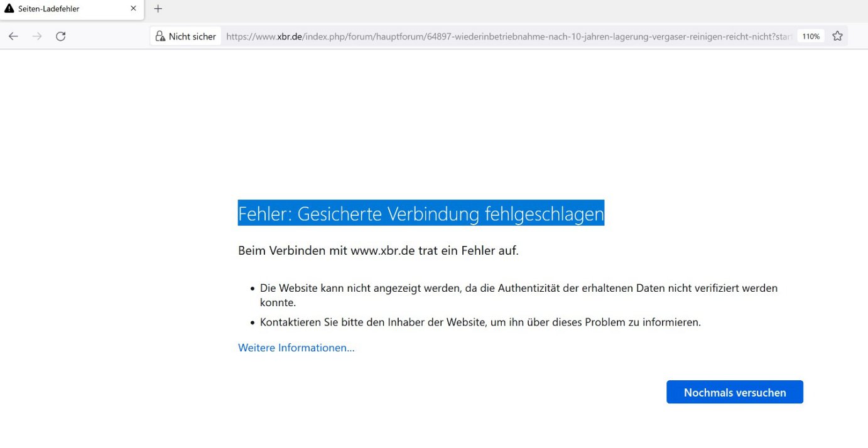The height and width of the screenshot is (448, 868).
Task: Open the Weitere Informationen link
Action: click(296, 347)
